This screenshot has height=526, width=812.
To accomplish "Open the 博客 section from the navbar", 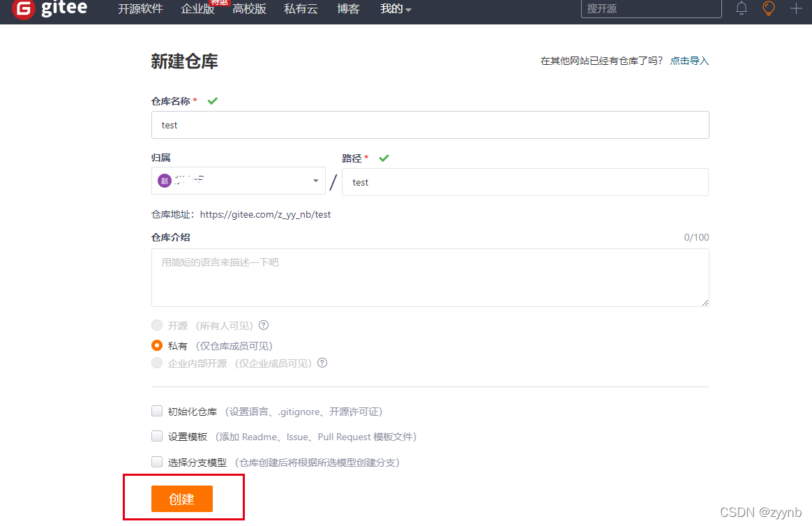I will click(347, 9).
